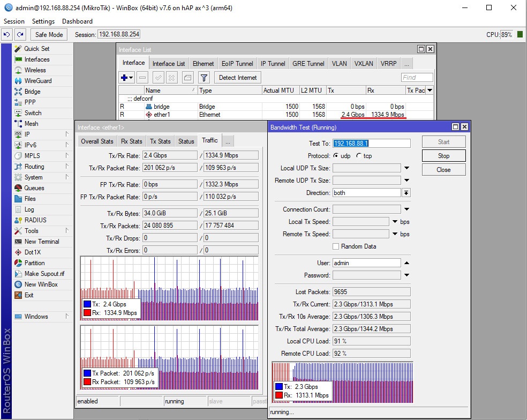Click the Windows submenu in sidebar
Viewport: 527px width, 420px height.
42,317
